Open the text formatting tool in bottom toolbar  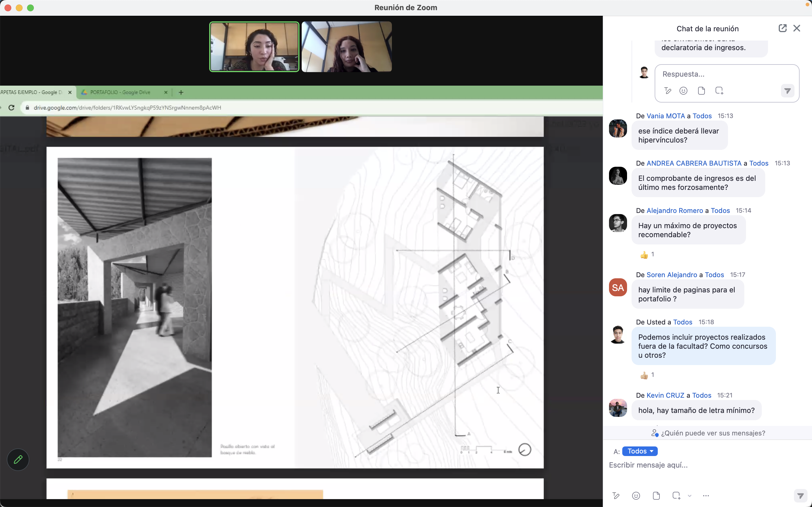[x=616, y=496]
